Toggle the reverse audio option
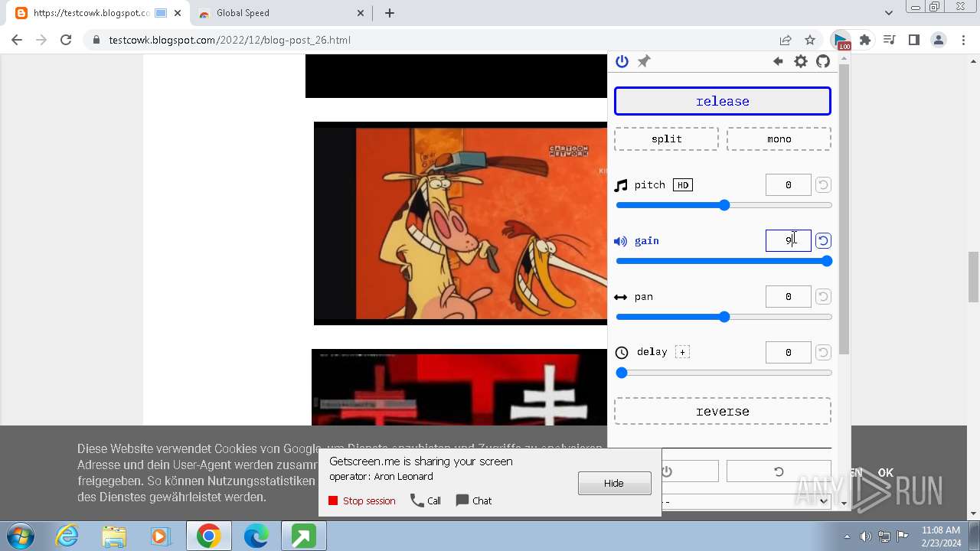The height and width of the screenshot is (551, 980). click(x=723, y=411)
